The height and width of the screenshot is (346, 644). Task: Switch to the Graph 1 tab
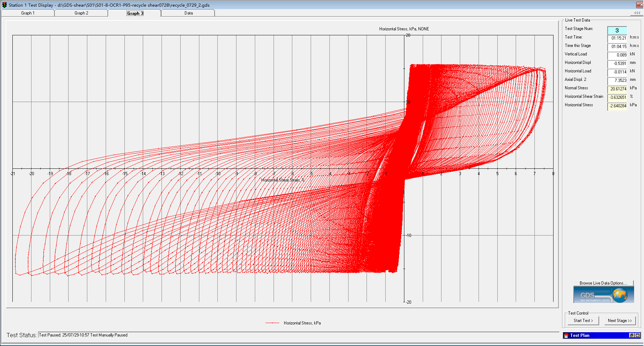tap(28, 13)
